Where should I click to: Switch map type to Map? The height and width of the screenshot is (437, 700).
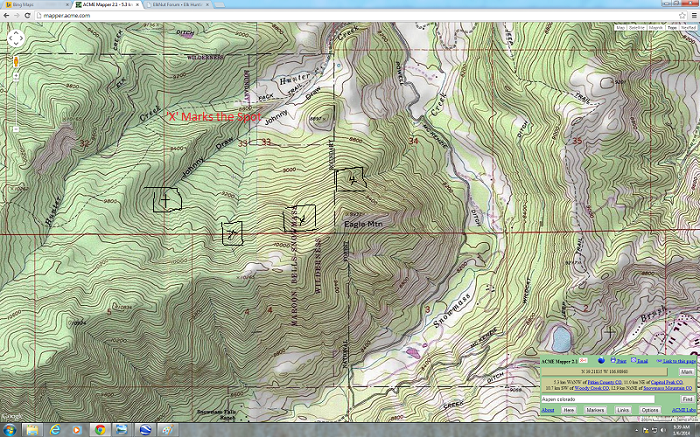pyautogui.click(x=621, y=28)
